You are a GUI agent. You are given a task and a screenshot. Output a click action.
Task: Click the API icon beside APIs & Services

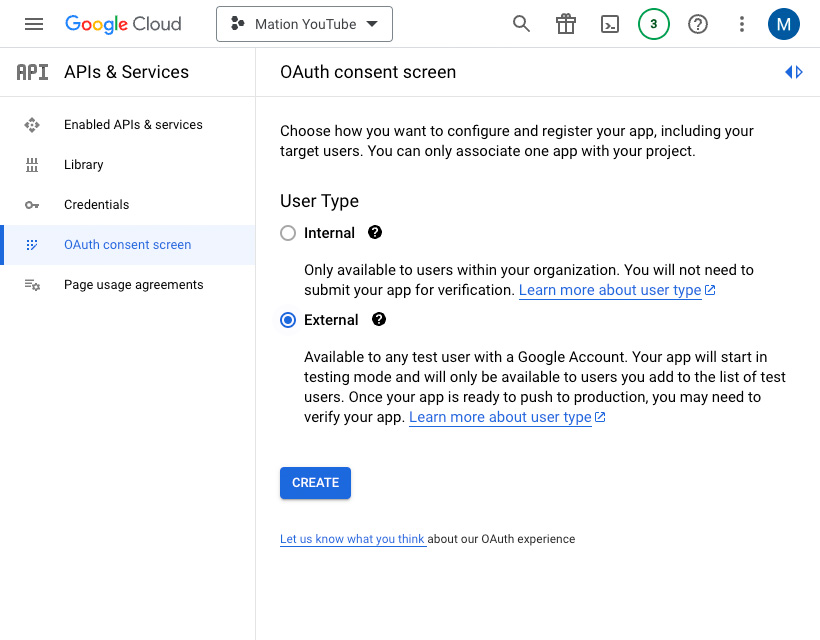[x=32, y=72]
